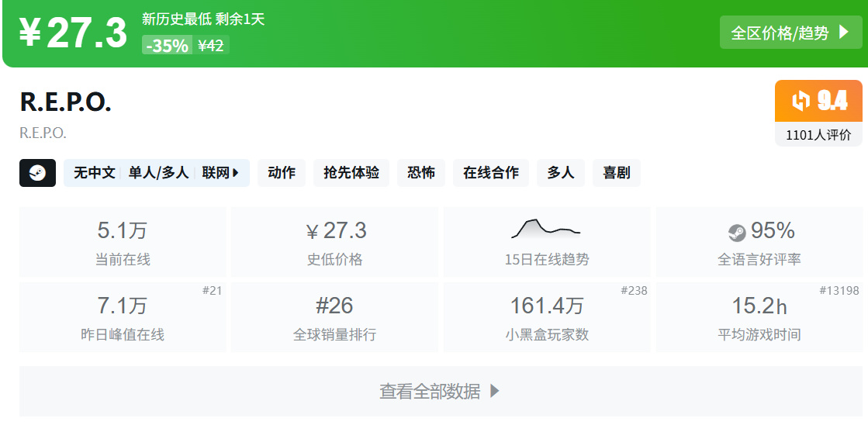Expand the 无中文 单人/多人 联网 info tag
Viewport: 868px width, 432px height.
[157, 173]
